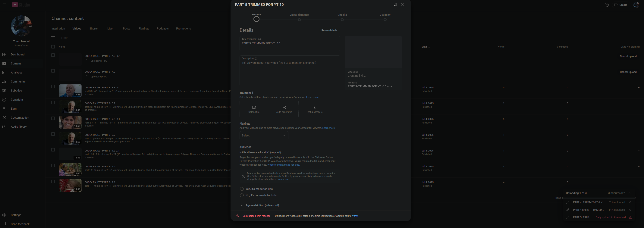Cancel the 61% uploaded item in upload panel
Image resolution: width=644 pixels, height=228 pixels.
point(630,202)
